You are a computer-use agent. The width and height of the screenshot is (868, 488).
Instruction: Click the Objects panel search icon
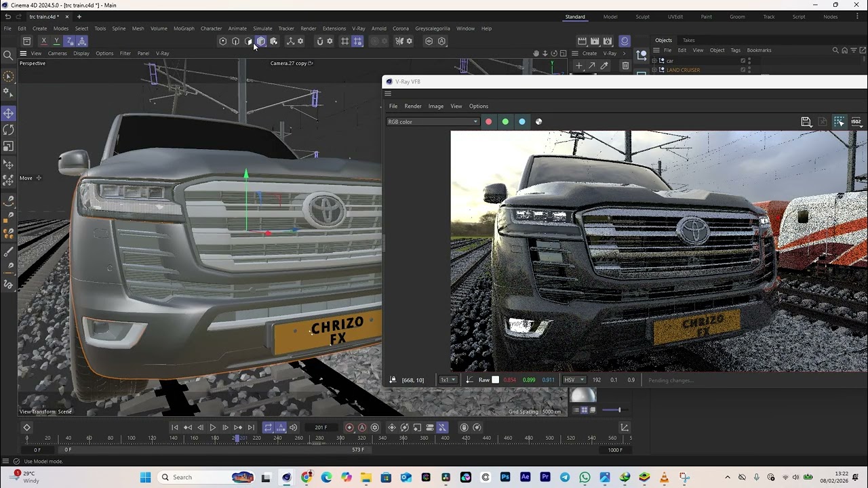click(x=835, y=50)
